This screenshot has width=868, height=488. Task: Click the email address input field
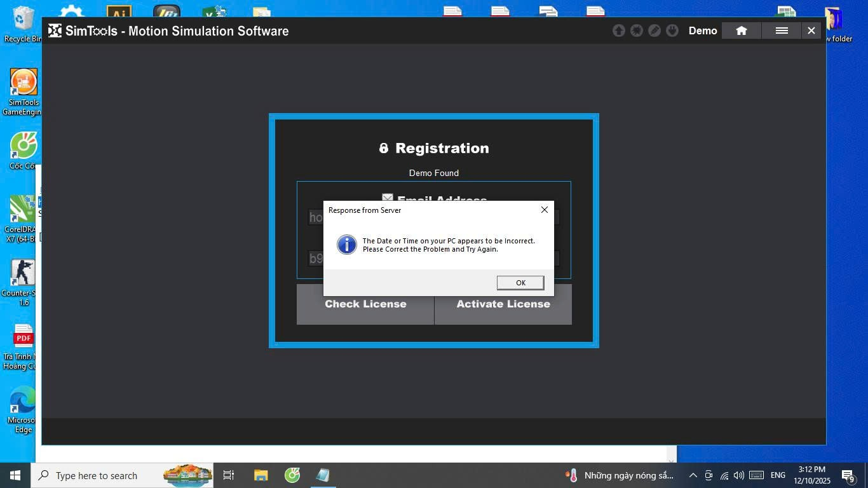coord(434,217)
